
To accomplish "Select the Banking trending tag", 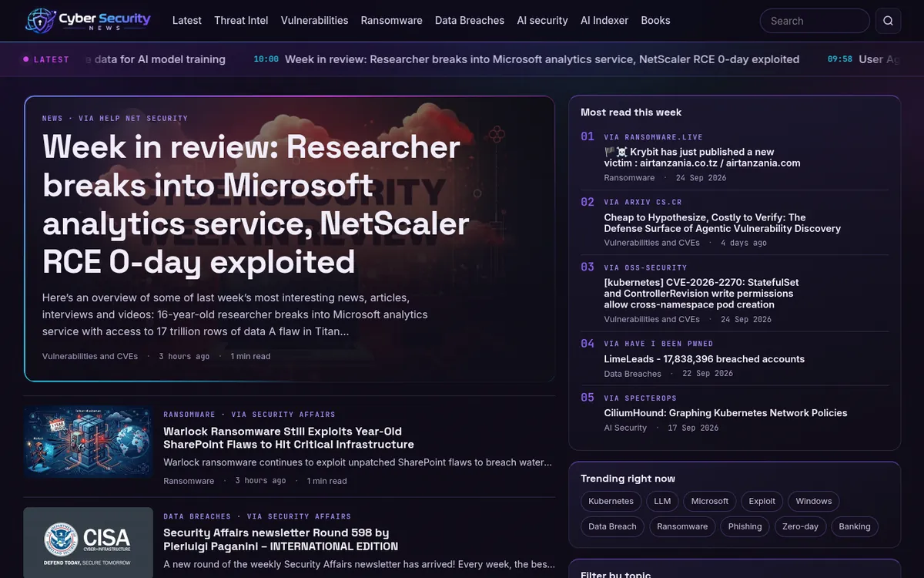I will pos(855,526).
